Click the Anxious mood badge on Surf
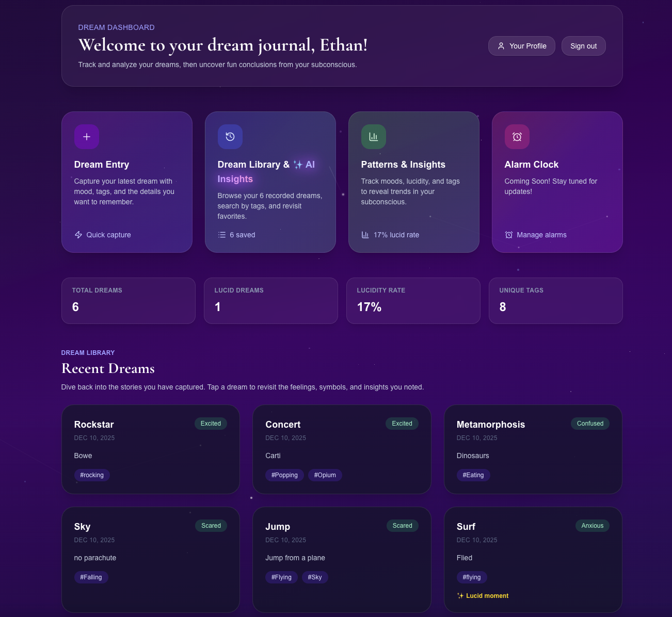Image resolution: width=672 pixels, height=617 pixels. [592, 526]
